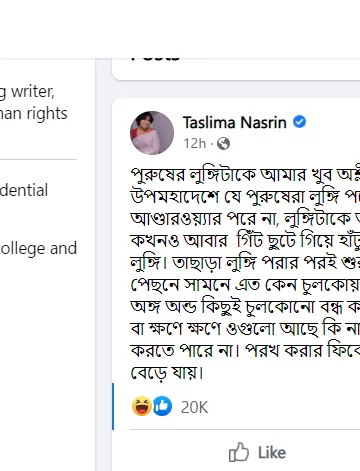This screenshot has width=360, height=471.
Task: Open the 12h post timestamp
Action: pyautogui.click(x=195, y=144)
